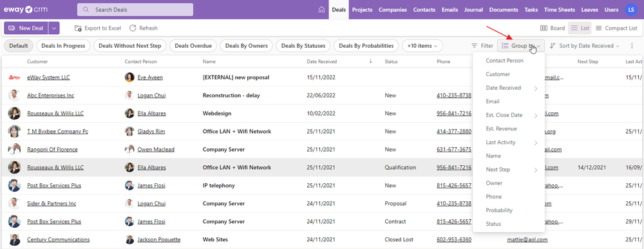Click eWay System LLC company logo
Image resolution: width=644 pixels, height=249 pixels.
pos(14,77)
